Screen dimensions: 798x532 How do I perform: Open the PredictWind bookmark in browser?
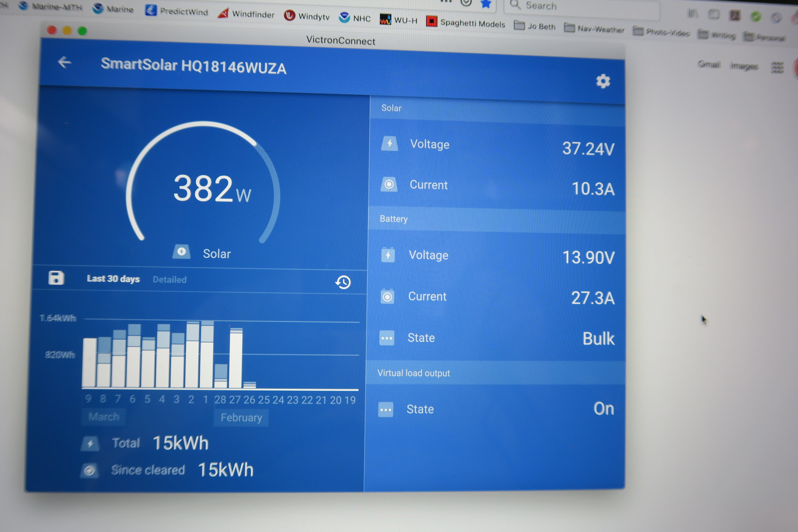(x=177, y=11)
